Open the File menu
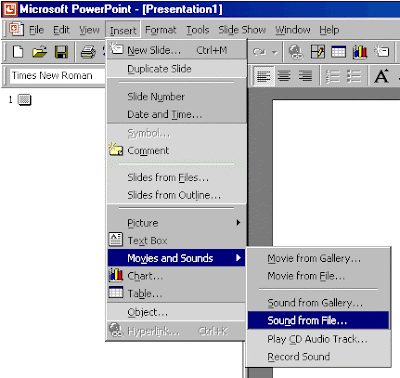Screen dimensions: 400x378 point(36,30)
